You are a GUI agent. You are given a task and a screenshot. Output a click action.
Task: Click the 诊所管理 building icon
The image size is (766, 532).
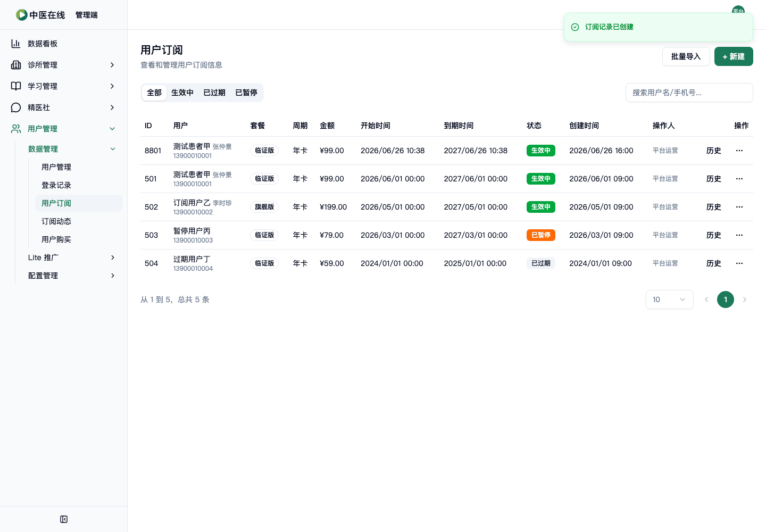pyautogui.click(x=16, y=65)
